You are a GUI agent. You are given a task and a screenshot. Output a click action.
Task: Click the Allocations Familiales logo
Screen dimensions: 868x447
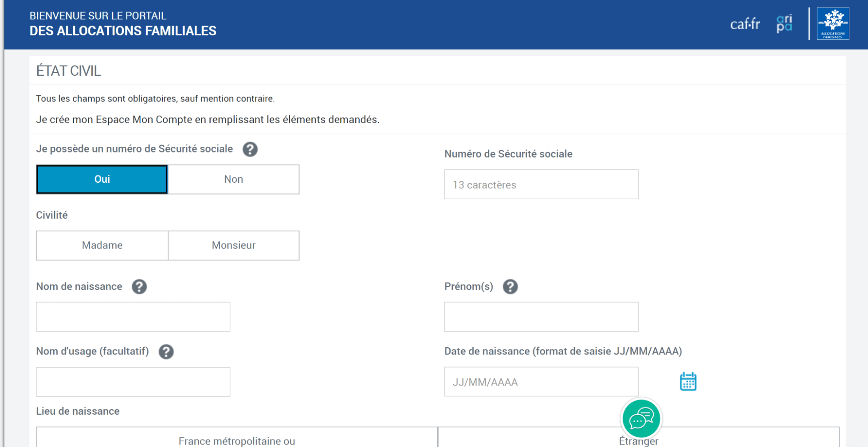coord(833,24)
